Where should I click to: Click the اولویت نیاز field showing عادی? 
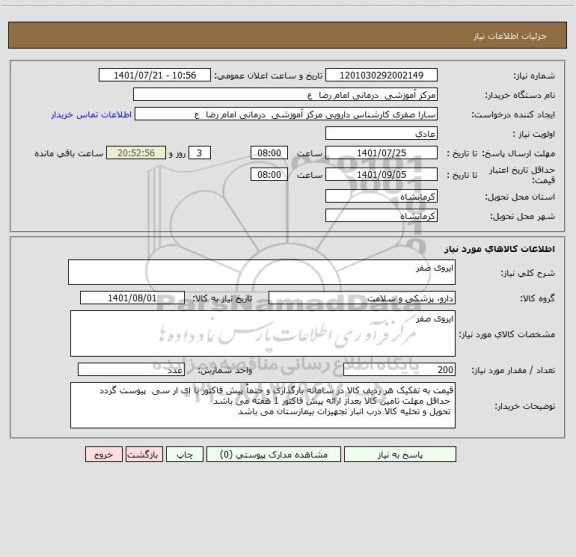pyautogui.click(x=381, y=133)
